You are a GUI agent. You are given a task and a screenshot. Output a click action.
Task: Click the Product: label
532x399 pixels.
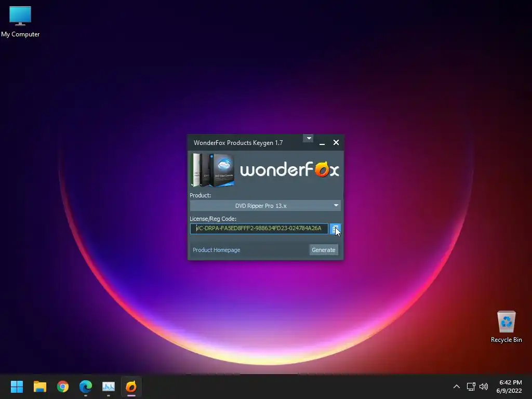click(x=200, y=195)
